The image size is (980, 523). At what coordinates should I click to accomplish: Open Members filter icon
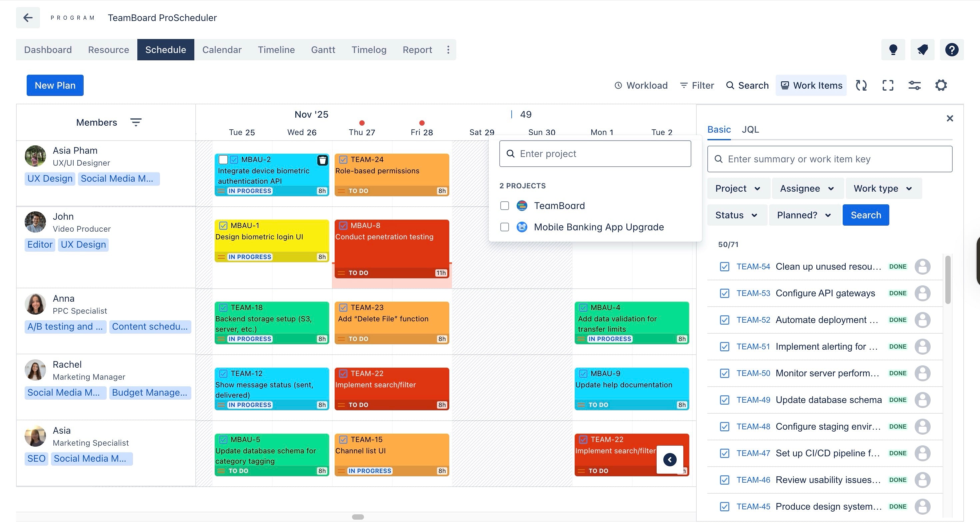pos(136,122)
